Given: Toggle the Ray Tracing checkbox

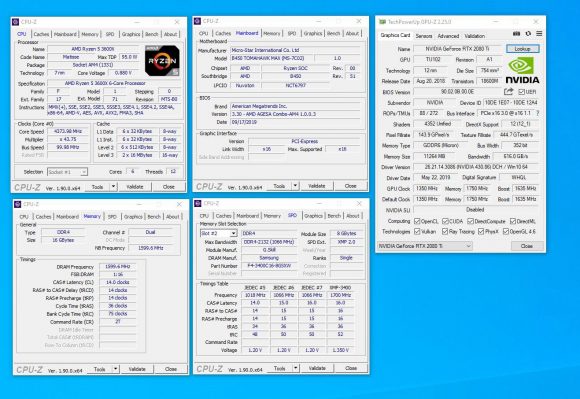Looking at the screenshot, I should pyautogui.click(x=445, y=231).
